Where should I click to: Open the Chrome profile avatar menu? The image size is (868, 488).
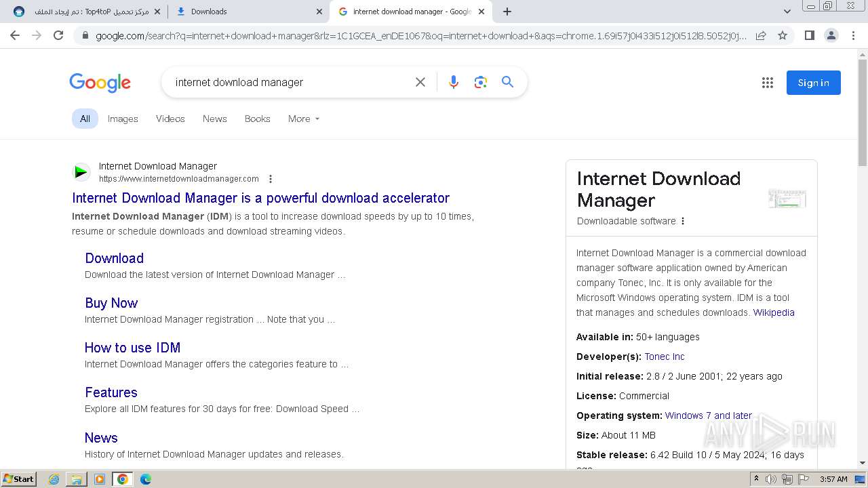831,35
